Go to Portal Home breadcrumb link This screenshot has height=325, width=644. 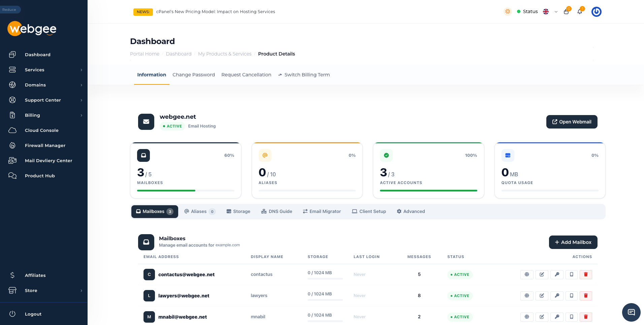tap(144, 54)
